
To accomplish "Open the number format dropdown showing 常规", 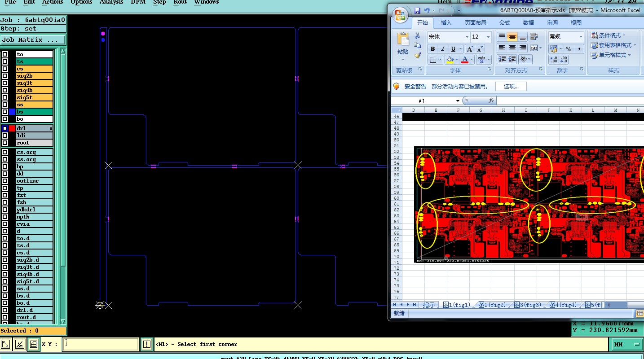I will (x=581, y=37).
